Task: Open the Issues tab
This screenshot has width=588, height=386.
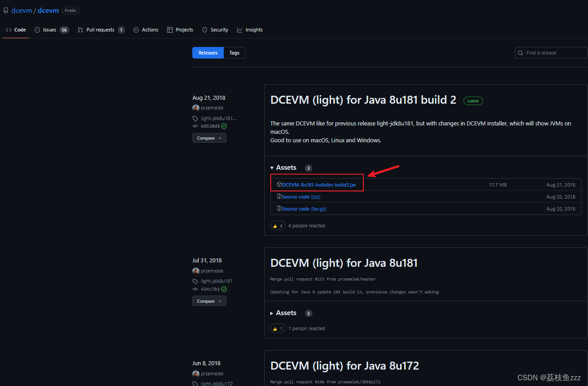Action: tap(51, 30)
